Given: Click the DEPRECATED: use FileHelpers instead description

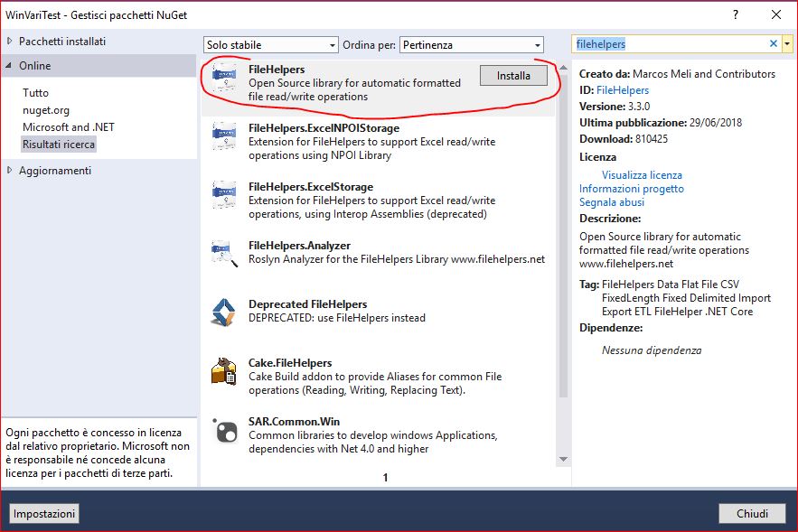Looking at the screenshot, I should (337, 318).
